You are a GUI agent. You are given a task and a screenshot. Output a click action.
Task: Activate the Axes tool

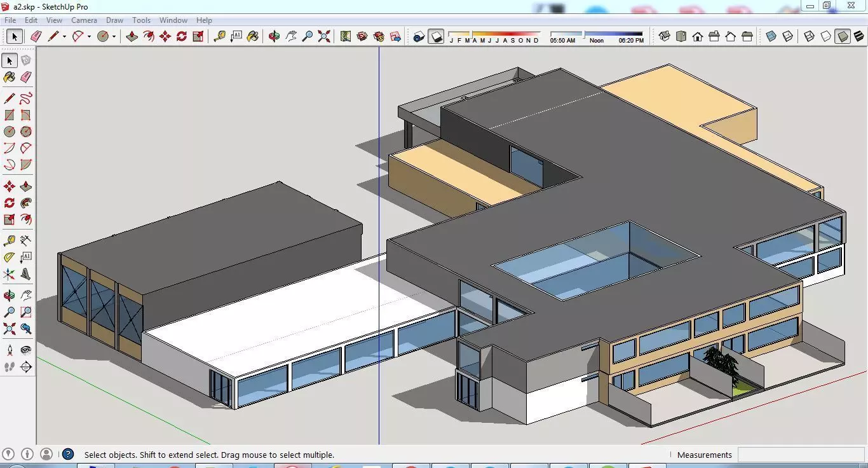click(x=9, y=274)
